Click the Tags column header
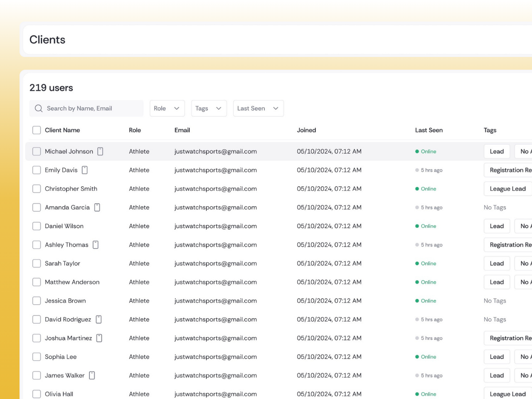This screenshot has height=399, width=532. pyautogui.click(x=490, y=130)
